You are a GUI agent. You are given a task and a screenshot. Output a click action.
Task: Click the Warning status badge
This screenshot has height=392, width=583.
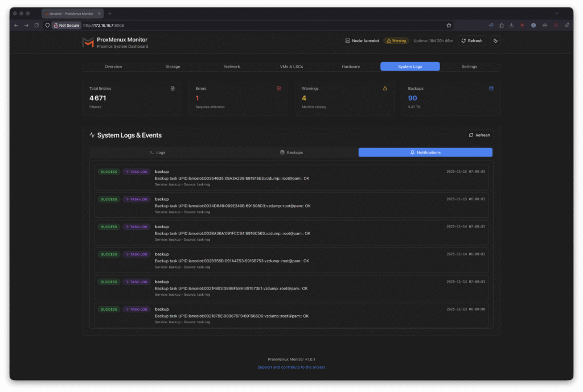click(396, 41)
